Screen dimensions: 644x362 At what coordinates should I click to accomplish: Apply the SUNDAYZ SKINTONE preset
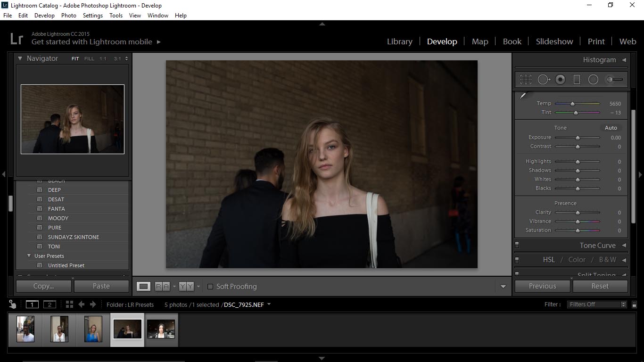(74, 237)
